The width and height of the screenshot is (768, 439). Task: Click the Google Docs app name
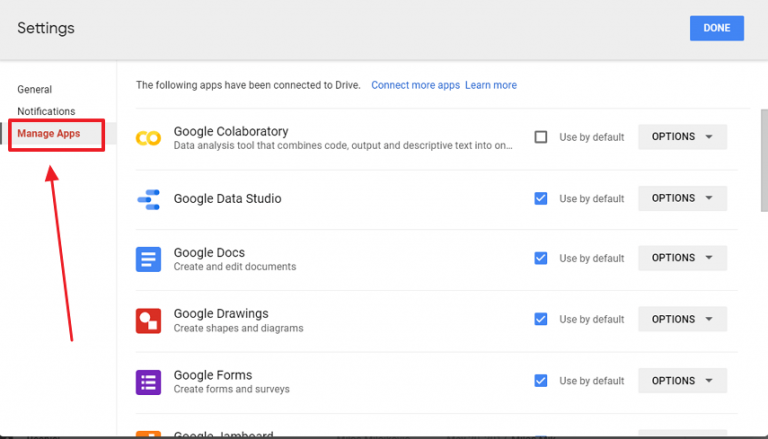click(209, 252)
